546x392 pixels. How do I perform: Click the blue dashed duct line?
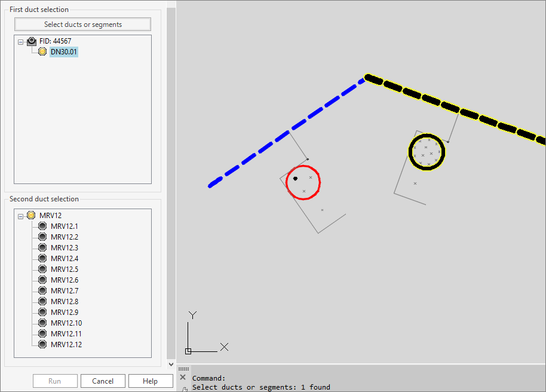point(287,132)
